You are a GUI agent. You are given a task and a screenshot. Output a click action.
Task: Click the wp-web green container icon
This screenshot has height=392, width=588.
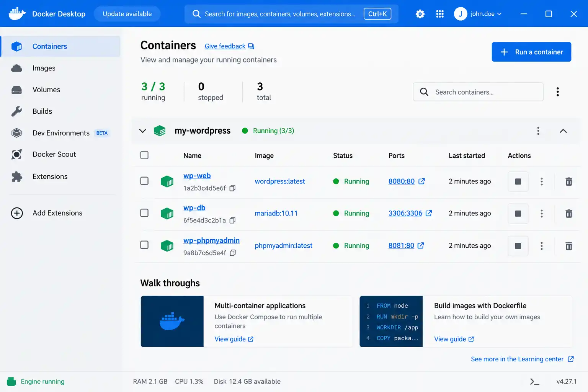167,181
